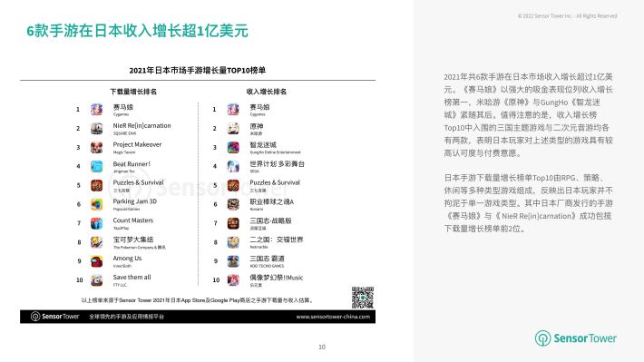Select the 二之国：交错世界 icon
Image resolution: width=644 pixels, height=362 pixels.
(x=233, y=242)
